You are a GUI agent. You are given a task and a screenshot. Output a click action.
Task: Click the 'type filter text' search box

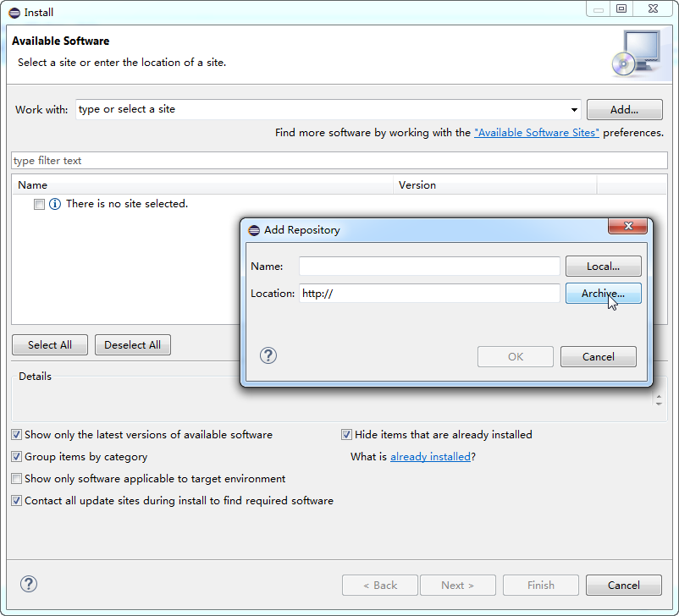pyautogui.click(x=339, y=161)
